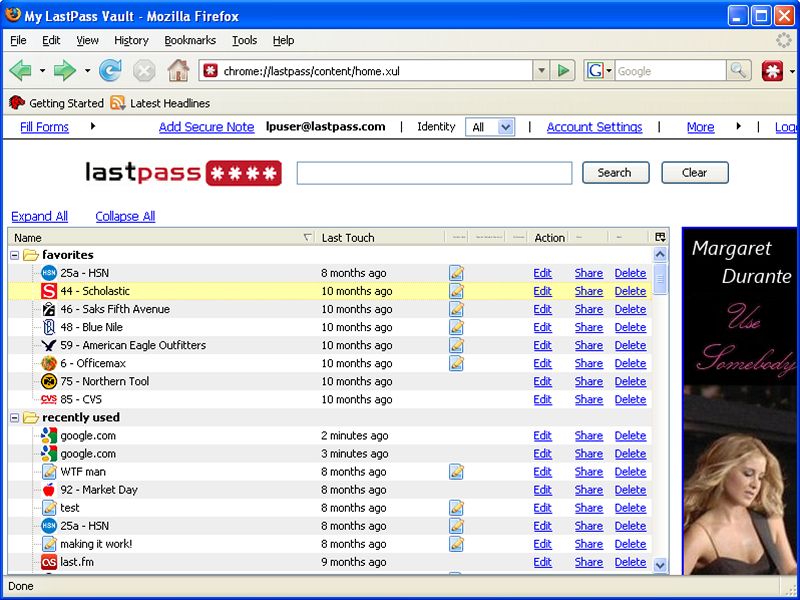Delete the 46 - Saks Fifth Avenue entry
Image resolution: width=800 pixels, height=600 pixels.
click(x=630, y=309)
